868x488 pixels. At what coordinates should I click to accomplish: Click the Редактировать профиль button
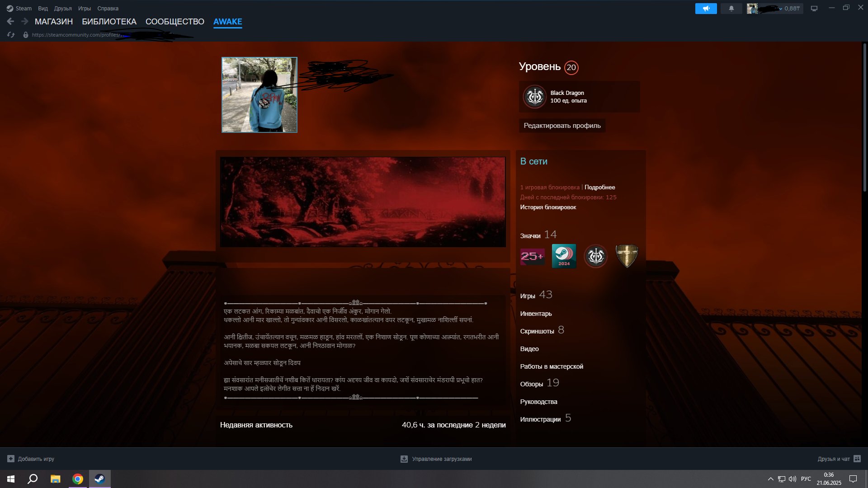point(562,126)
